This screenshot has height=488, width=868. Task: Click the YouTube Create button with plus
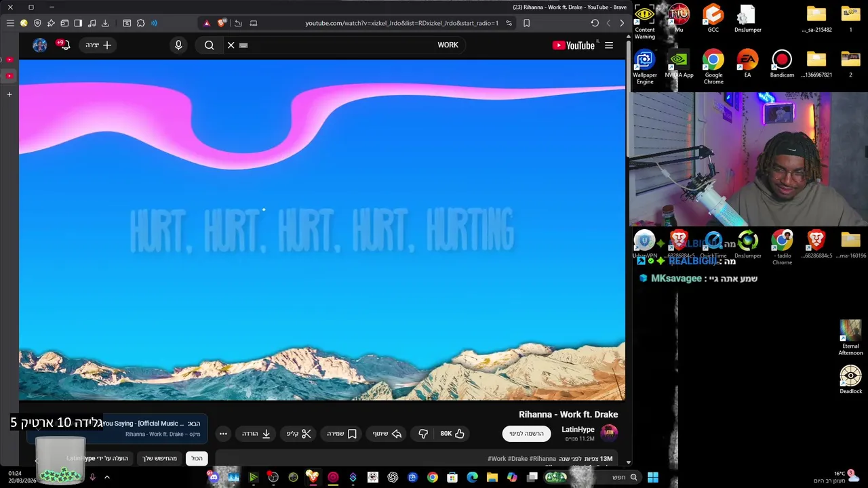point(98,45)
